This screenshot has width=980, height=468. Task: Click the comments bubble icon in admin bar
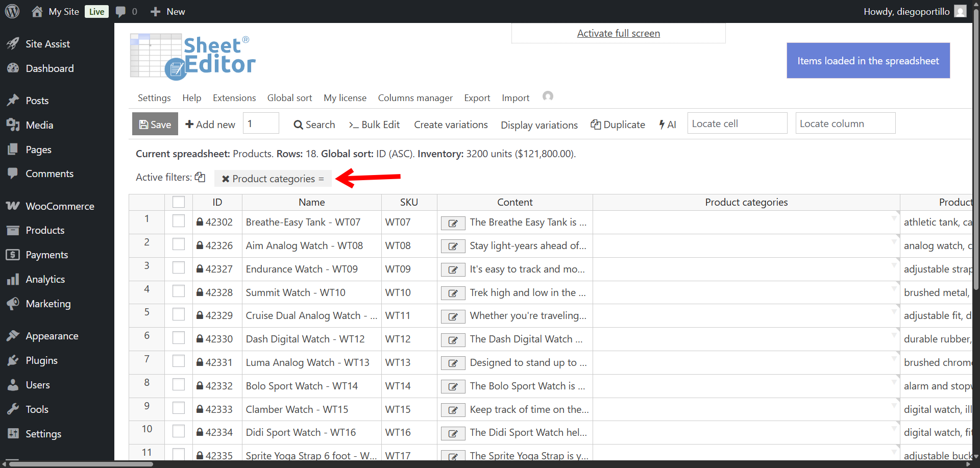pos(120,11)
